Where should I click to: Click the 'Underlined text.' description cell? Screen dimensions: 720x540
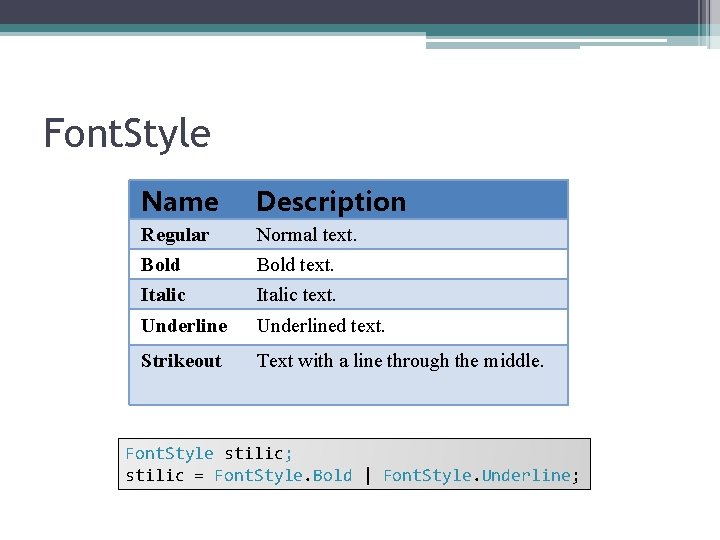[x=321, y=326]
